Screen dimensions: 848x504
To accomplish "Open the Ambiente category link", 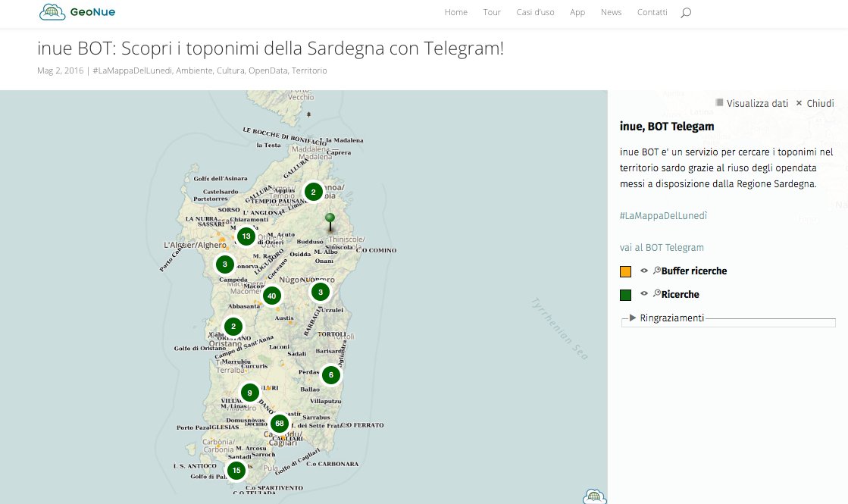I will 193,70.
